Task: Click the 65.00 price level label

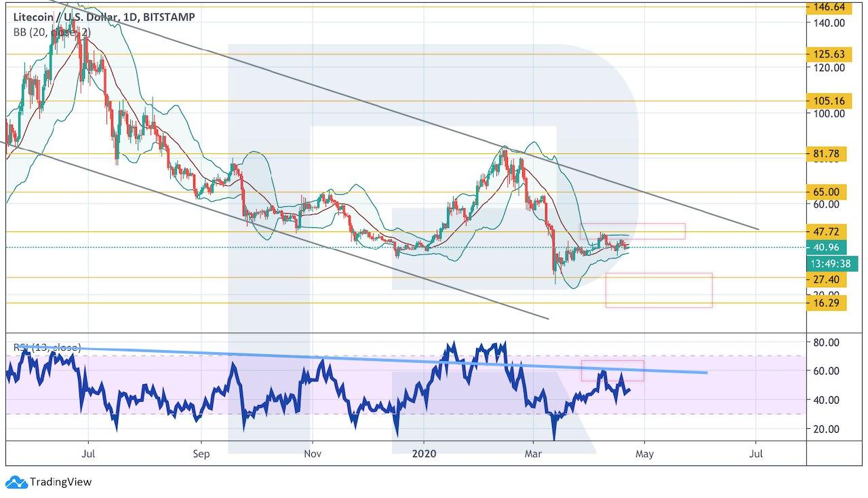Action: 825,192
